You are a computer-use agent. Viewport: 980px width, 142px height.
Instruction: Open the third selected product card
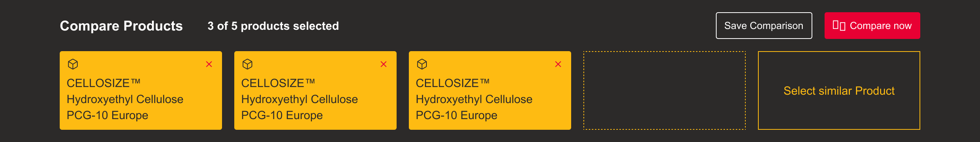pyautogui.click(x=490, y=90)
